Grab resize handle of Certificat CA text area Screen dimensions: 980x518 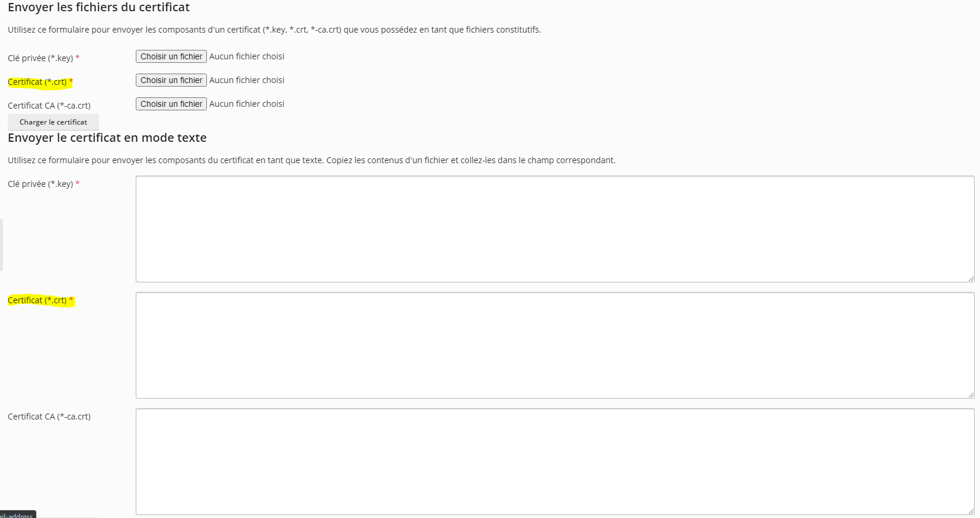point(971,511)
